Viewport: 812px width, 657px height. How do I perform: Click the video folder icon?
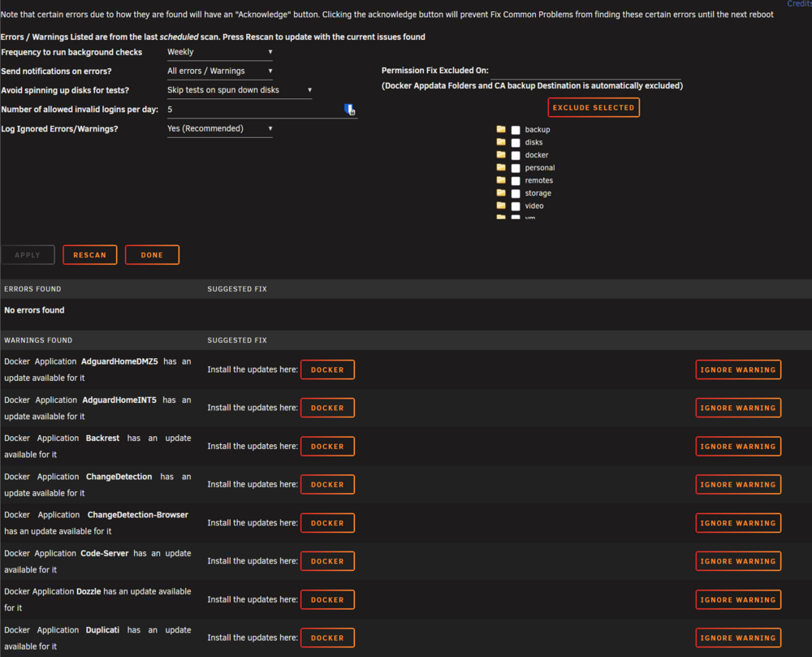tap(501, 205)
